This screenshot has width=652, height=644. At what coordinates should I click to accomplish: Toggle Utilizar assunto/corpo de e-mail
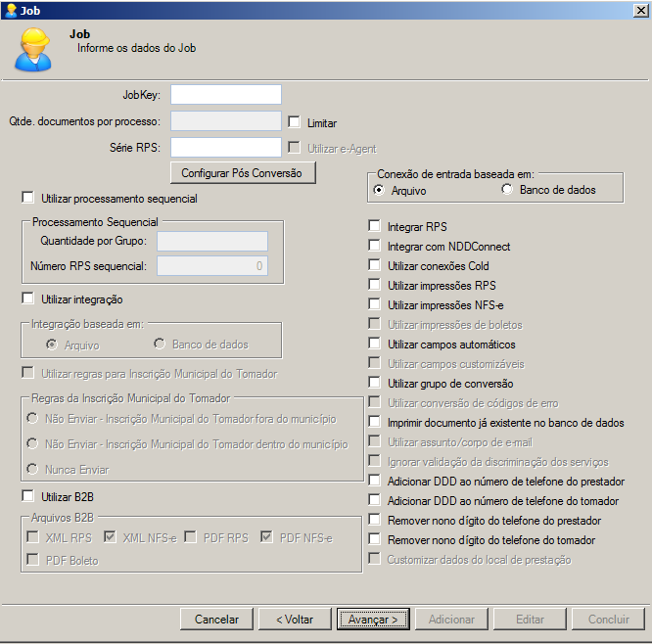point(374,441)
